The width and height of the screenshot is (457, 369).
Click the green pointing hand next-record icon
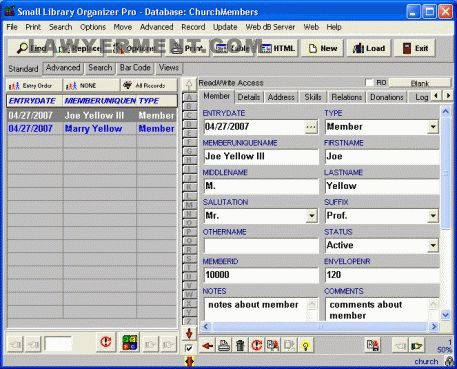tap(416, 346)
